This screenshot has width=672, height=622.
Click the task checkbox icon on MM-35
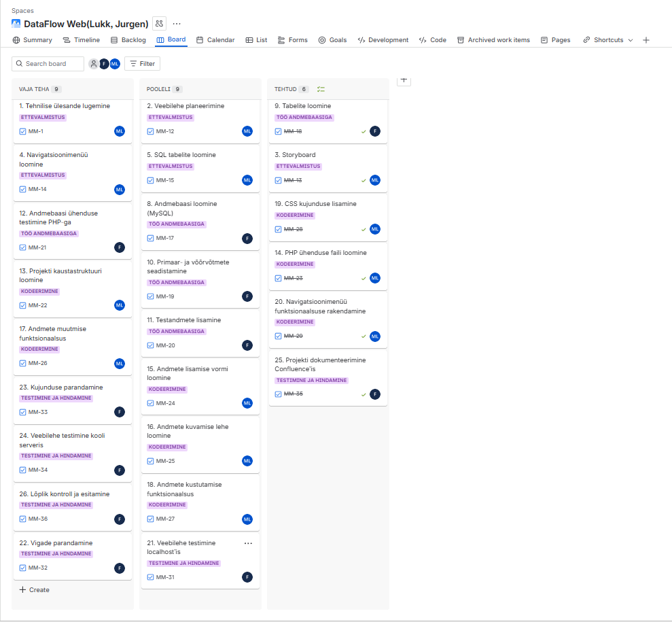(x=279, y=394)
